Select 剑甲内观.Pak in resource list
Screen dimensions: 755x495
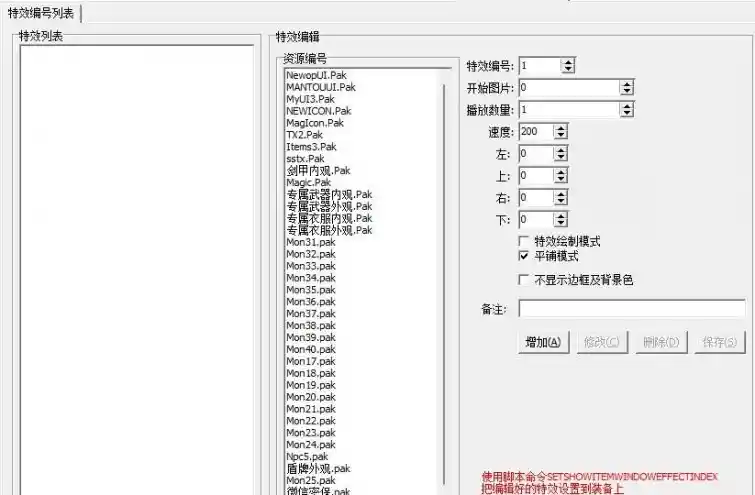(x=318, y=170)
